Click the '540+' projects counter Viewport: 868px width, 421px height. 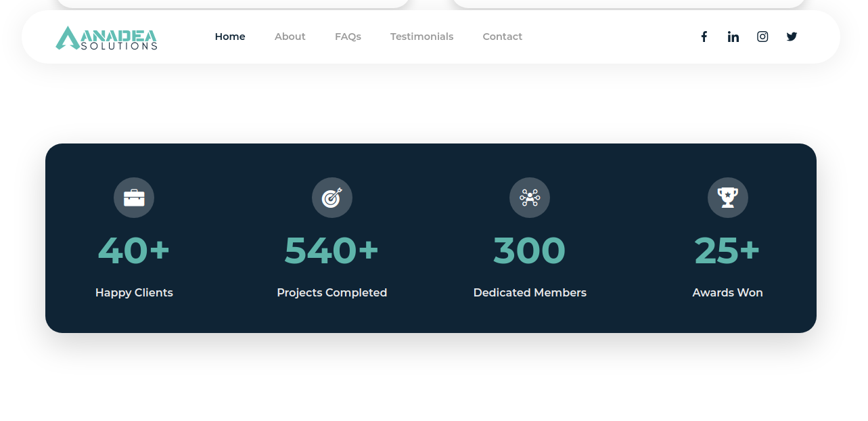click(332, 250)
